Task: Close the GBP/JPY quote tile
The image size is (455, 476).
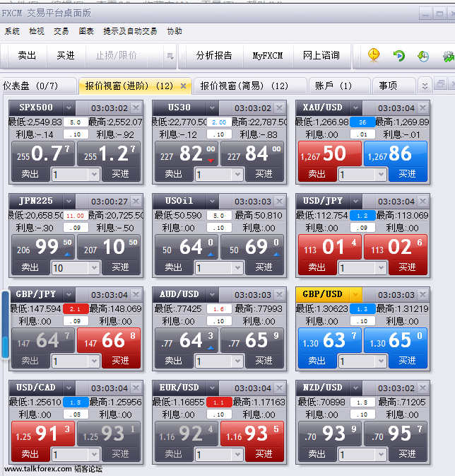Action: [x=136, y=294]
